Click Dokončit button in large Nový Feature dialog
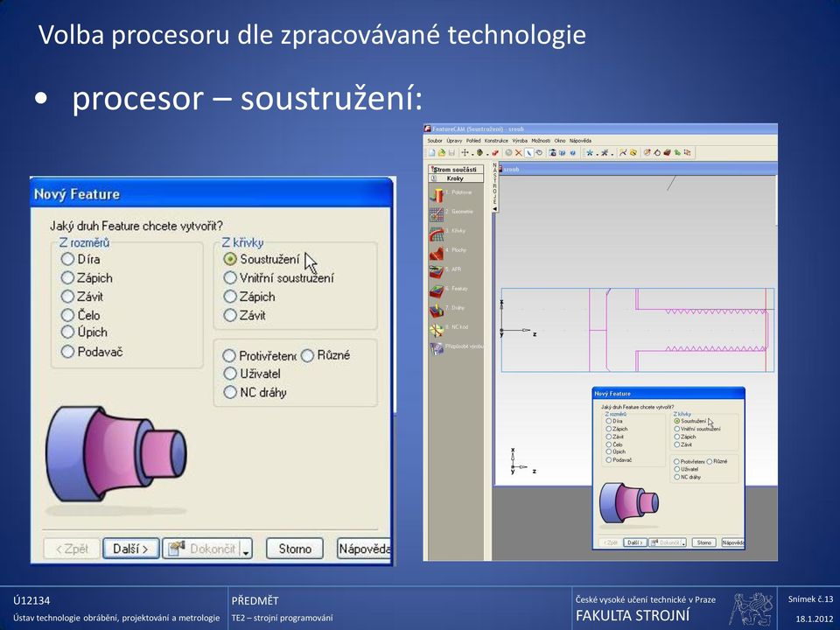 202,549
